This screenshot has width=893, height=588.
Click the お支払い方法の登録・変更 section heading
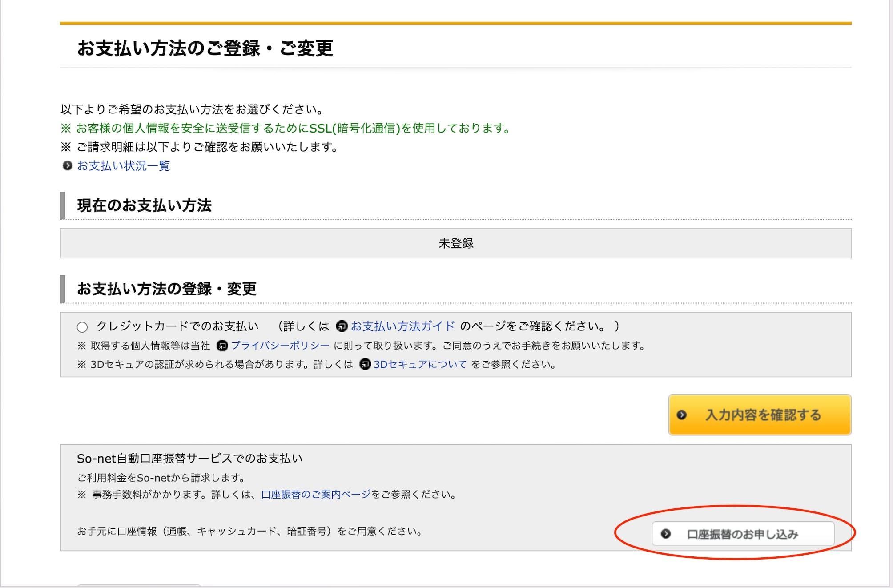click(x=167, y=289)
